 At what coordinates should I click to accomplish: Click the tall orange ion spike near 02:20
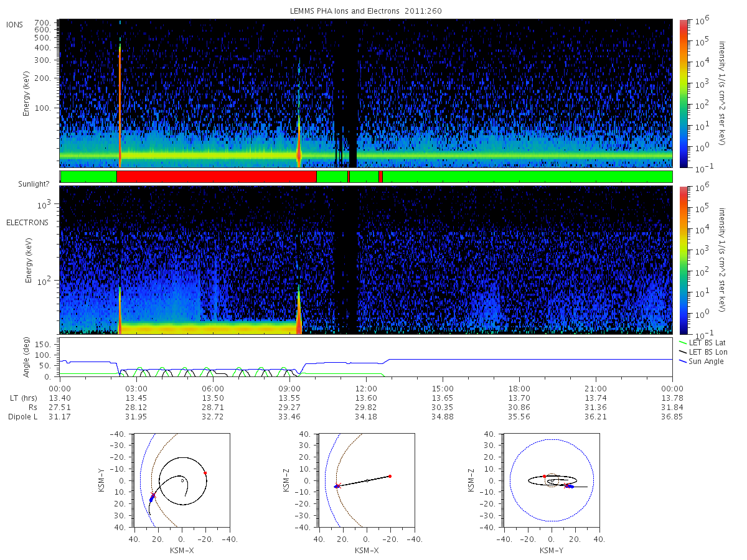click(x=120, y=103)
